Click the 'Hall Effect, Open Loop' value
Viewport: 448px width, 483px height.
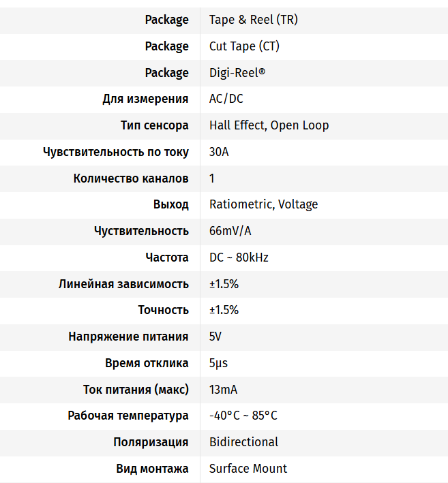coord(269,125)
